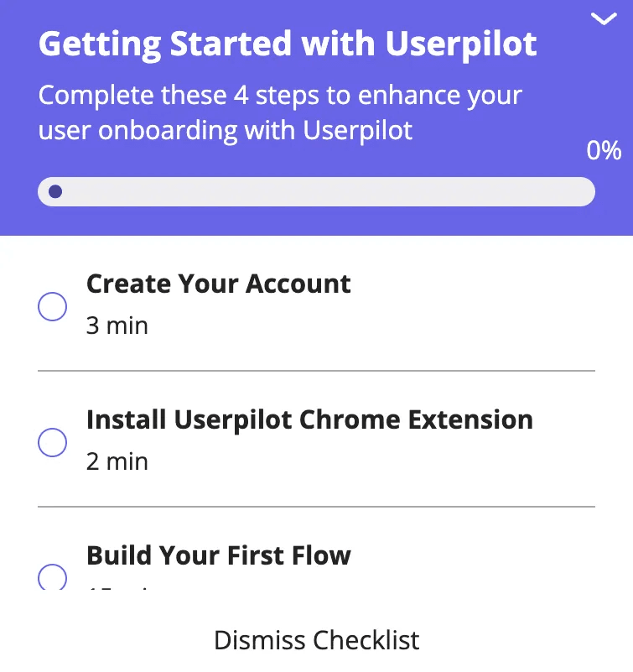Click the onboarding progress bar
The height and width of the screenshot is (672, 633).
coord(316,191)
